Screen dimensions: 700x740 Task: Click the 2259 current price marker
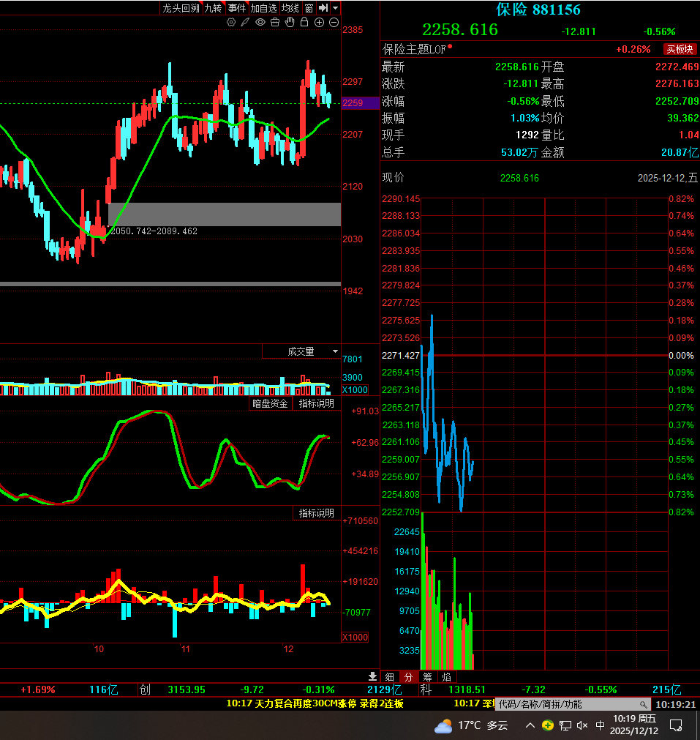[360, 103]
